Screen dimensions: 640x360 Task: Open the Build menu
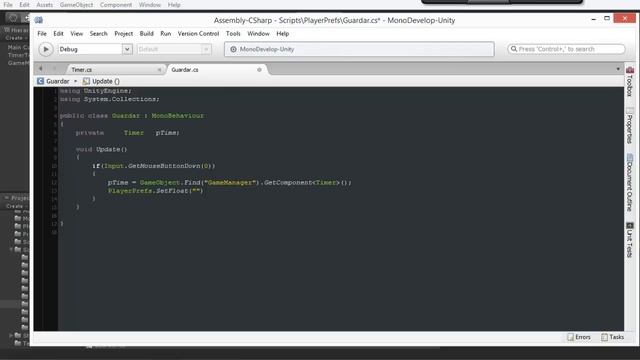pos(147,33)
